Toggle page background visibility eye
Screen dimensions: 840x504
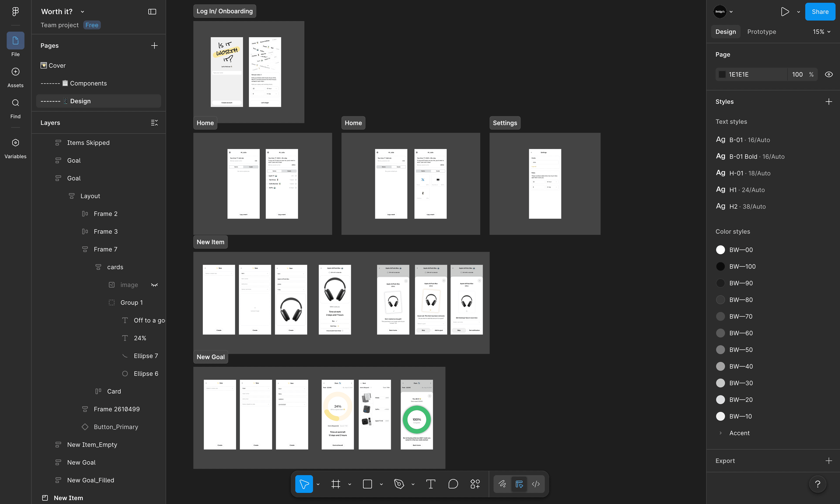[x=828, y=74]
